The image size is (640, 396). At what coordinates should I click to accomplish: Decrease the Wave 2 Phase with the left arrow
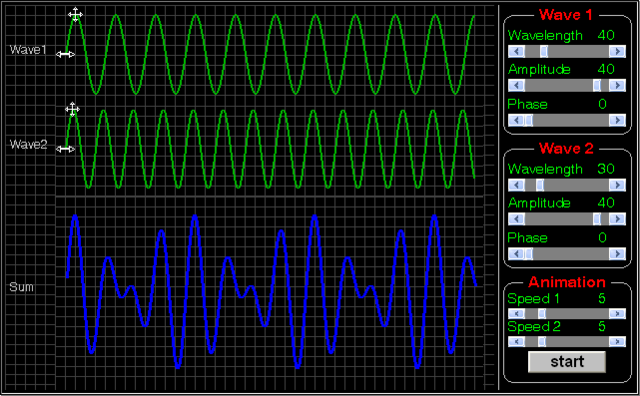(x=516, y=254)
